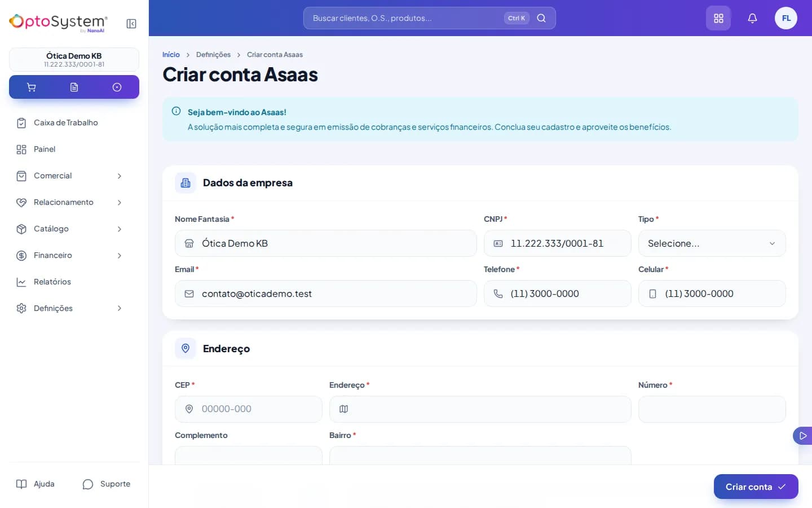Click the Número input field

click(x=712, y=409)
